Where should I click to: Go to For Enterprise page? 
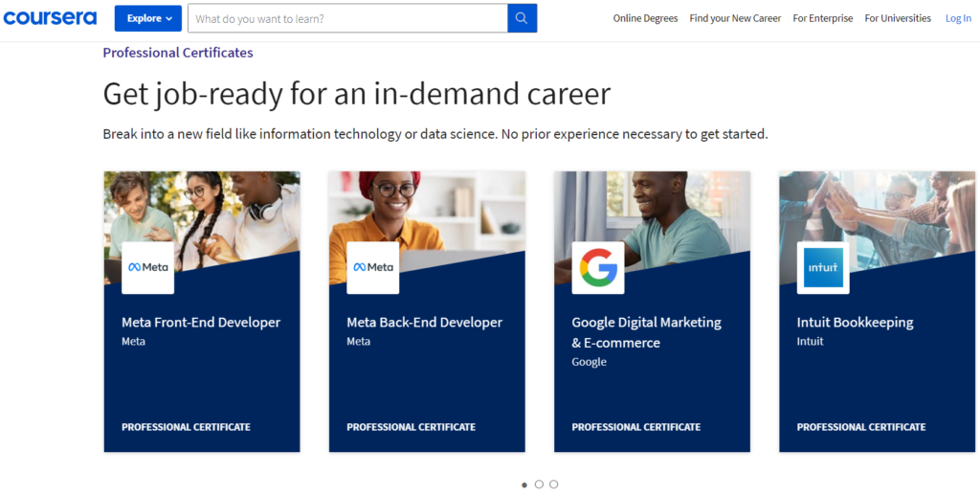pyautogui.click(x=822, y=18)
